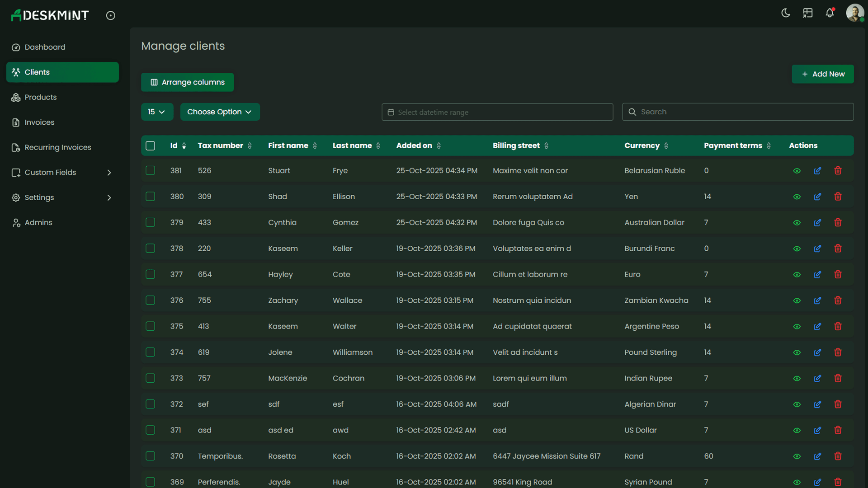Open the Choose Option dropdown
868x488 pixels.
coord(220,112)
